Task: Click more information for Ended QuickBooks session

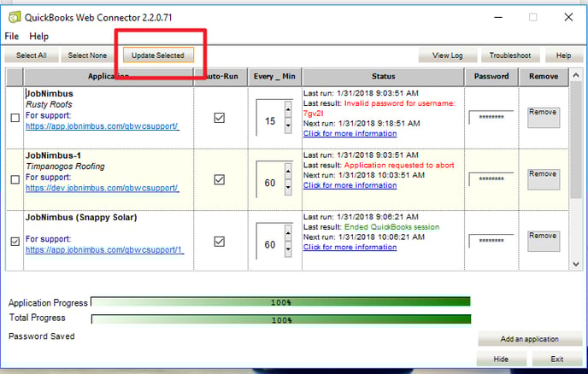Action: (350, 247)
